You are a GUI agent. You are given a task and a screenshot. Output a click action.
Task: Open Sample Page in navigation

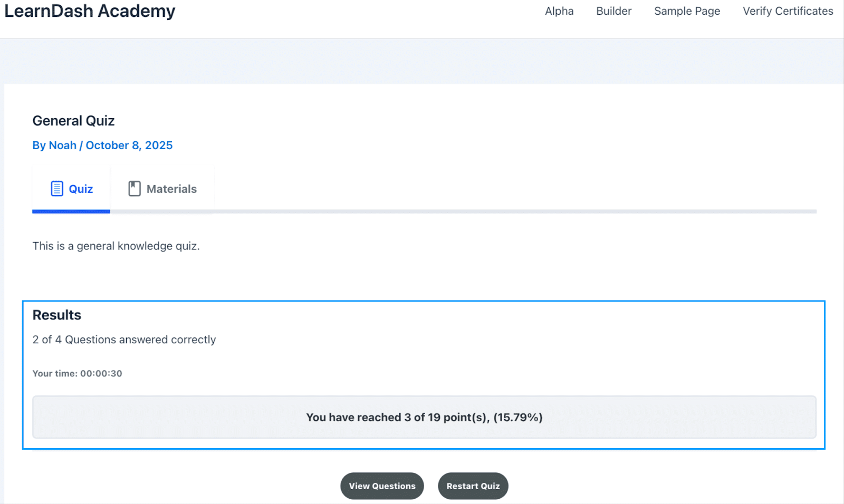pyautogui.click(x=687, y=11)
